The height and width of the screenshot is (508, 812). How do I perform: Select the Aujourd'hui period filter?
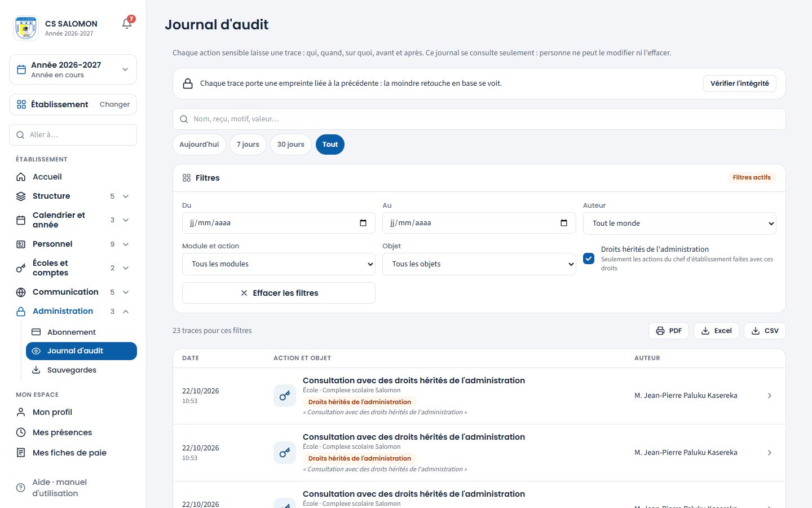coord(199,144)
